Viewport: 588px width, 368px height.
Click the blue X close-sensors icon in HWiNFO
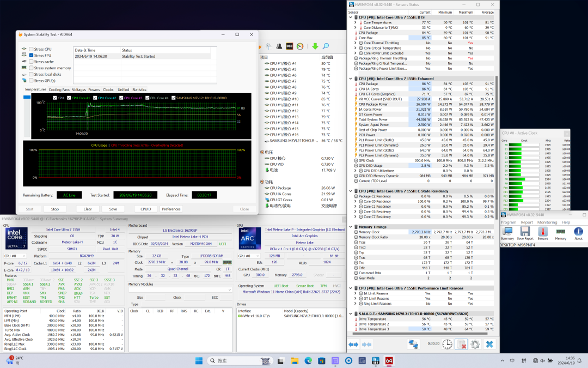point(489,345)
